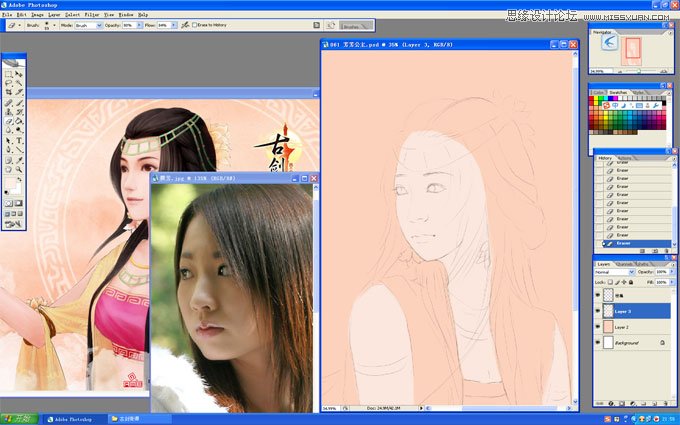
Task: Open the Filter menu
Action: click(92, 15)
